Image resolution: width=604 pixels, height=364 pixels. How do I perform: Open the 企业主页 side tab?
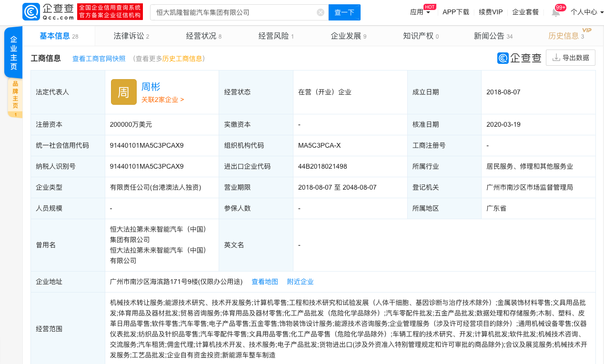click(x=13, y=52)
